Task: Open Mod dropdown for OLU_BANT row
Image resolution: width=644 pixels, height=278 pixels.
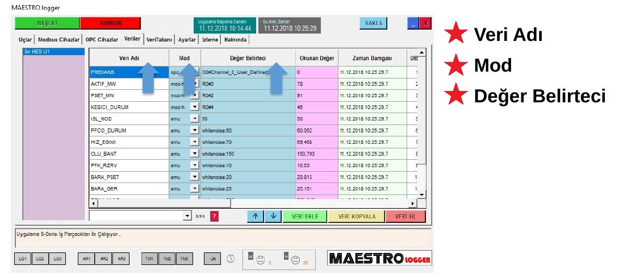Action: (195, 154)
